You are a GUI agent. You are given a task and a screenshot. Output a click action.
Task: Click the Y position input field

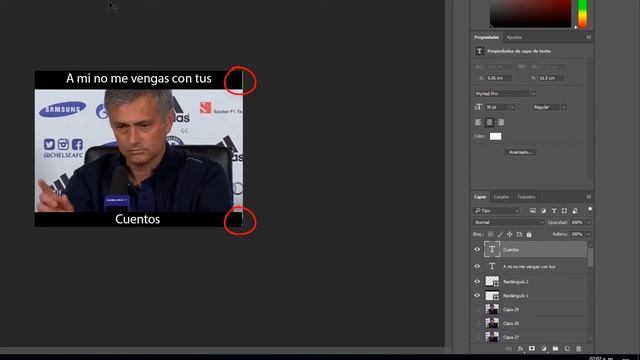(x=551, y=78)
